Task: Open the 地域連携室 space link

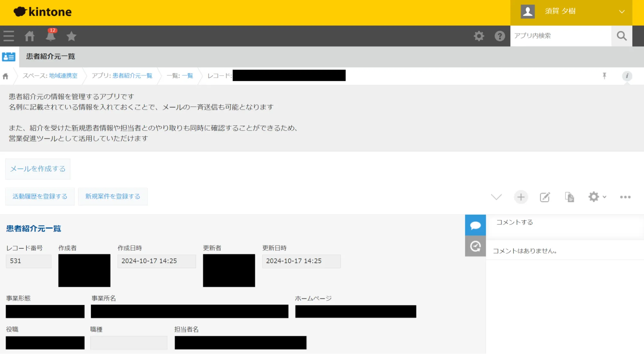Action: point(63,76)
